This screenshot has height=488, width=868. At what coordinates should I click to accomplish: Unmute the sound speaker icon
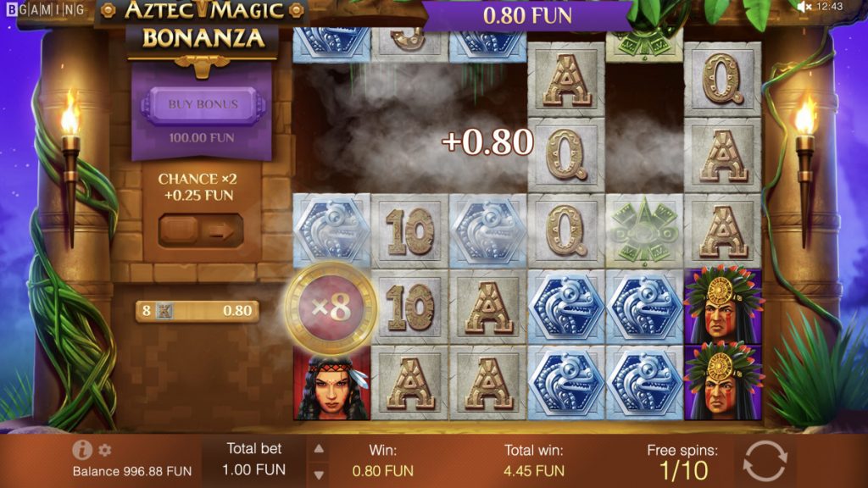[x=804, y=7]
